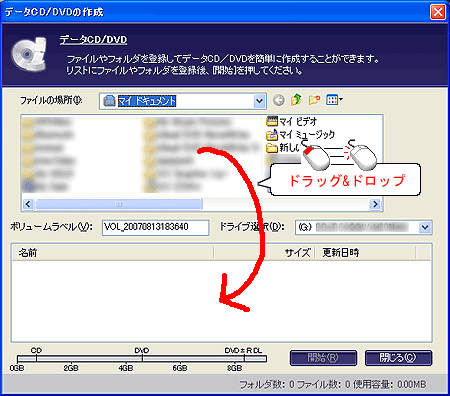Click the back navigation arrow icon
The image size is (450, 396).
pyautogui.click(x=279, y=100)
